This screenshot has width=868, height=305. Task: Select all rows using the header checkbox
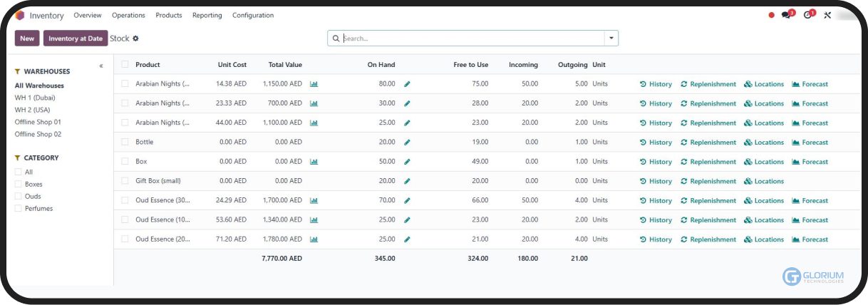(x=125, y=64)
